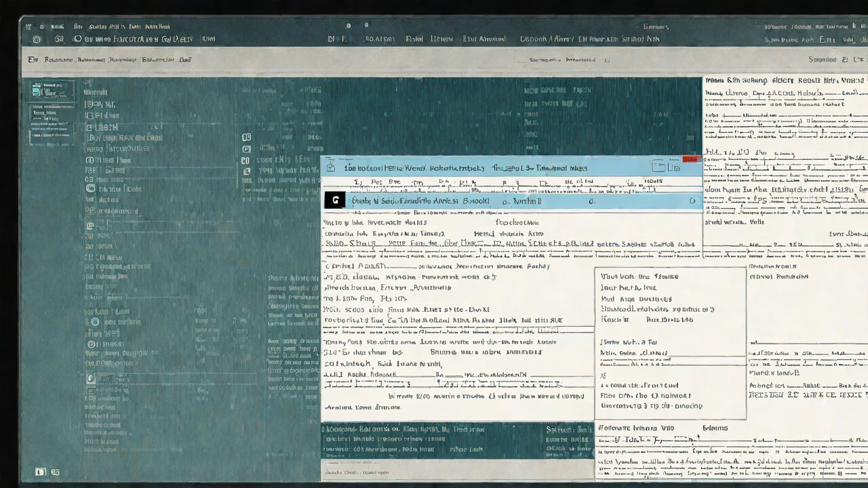This screenshot has height=488, width=868.
Task: Click the round icon starting the dark toolbar row
Action: click(37, 40)
